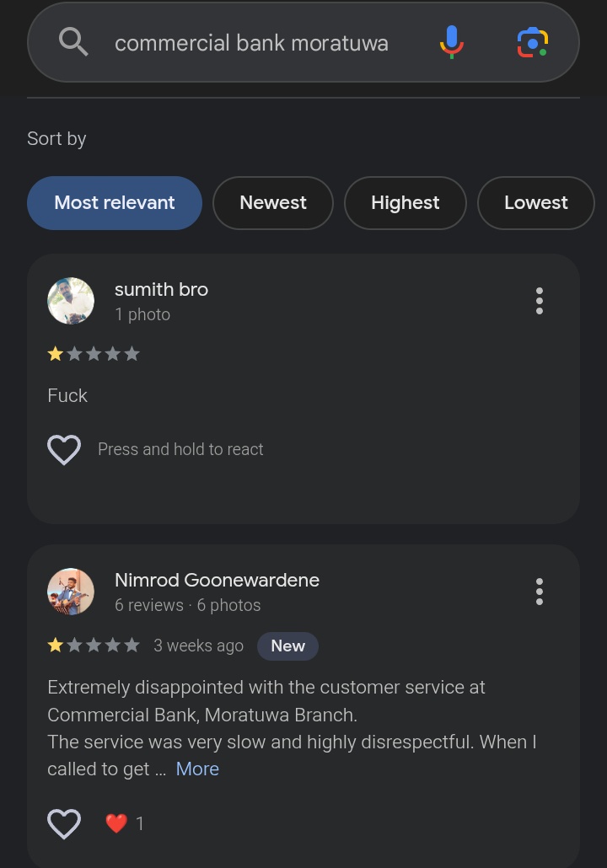This screenshot has height=868, width=607.
Task: Like Nimrod Goonewardene's review with heart
Action: pos(64,823)
